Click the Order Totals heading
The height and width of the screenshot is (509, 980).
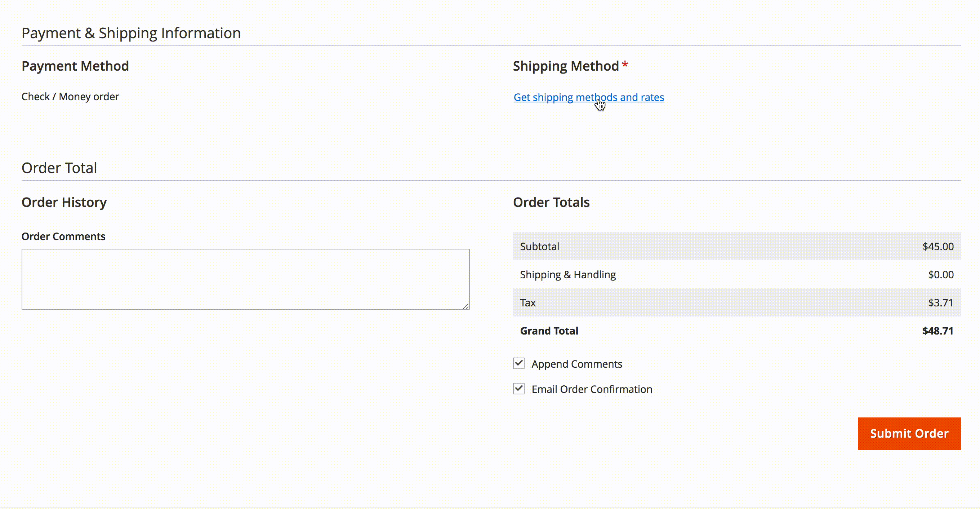click(551, 202)
